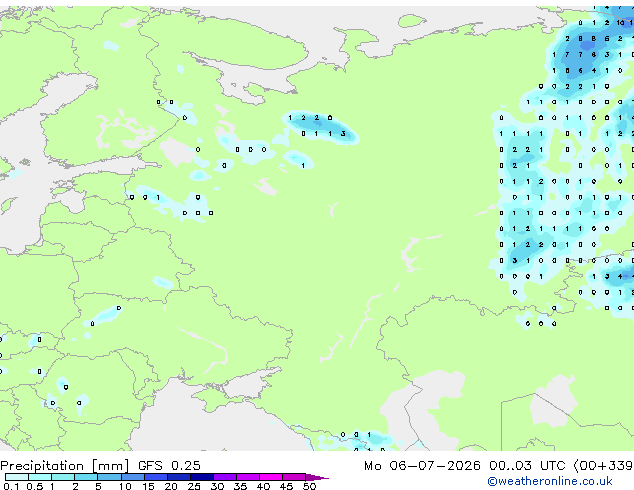Pick the 10–15 mm legend swatch

point(133,477)
